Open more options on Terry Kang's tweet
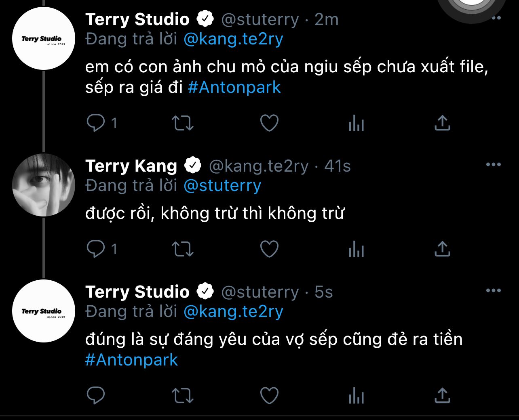 point(493,165)
